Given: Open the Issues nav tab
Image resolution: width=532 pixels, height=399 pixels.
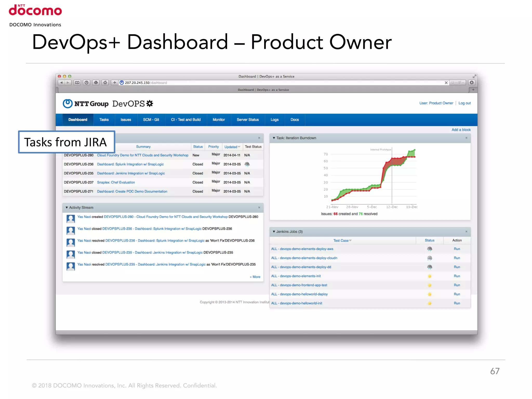Looking at the screenshot, I should coord(126,120).
